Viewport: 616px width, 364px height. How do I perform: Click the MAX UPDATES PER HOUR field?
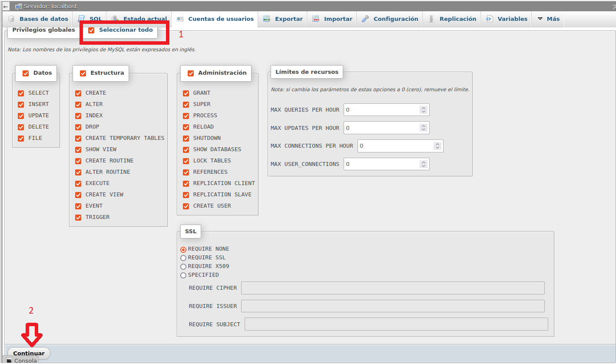click(x=381, y=128)
